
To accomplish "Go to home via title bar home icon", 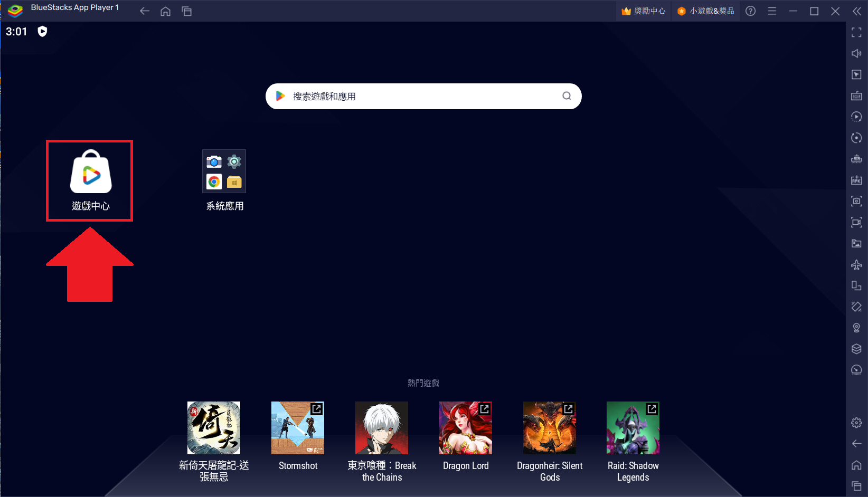I will click(x=165, y=11).
